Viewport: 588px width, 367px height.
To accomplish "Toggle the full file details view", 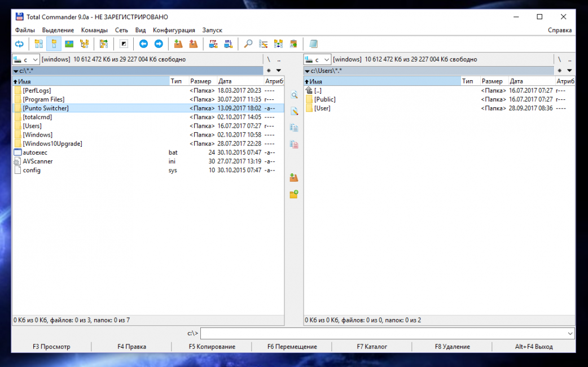I will click(54, 44).
